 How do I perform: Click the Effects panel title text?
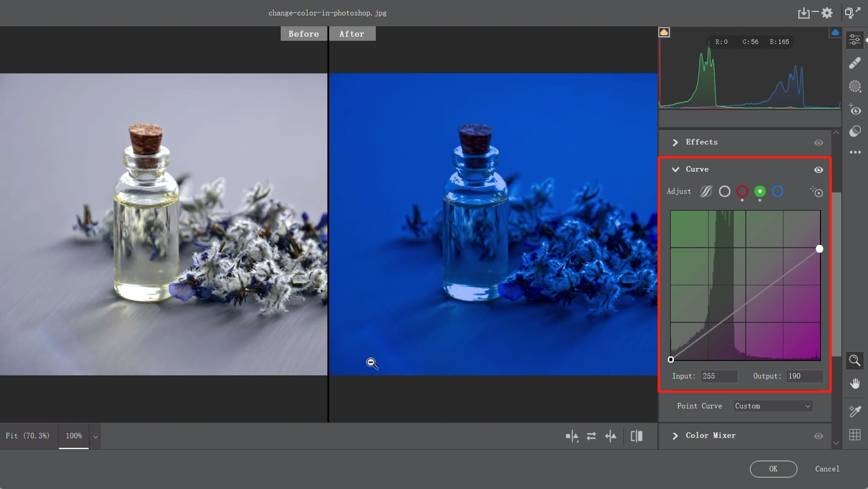point(702,142)
